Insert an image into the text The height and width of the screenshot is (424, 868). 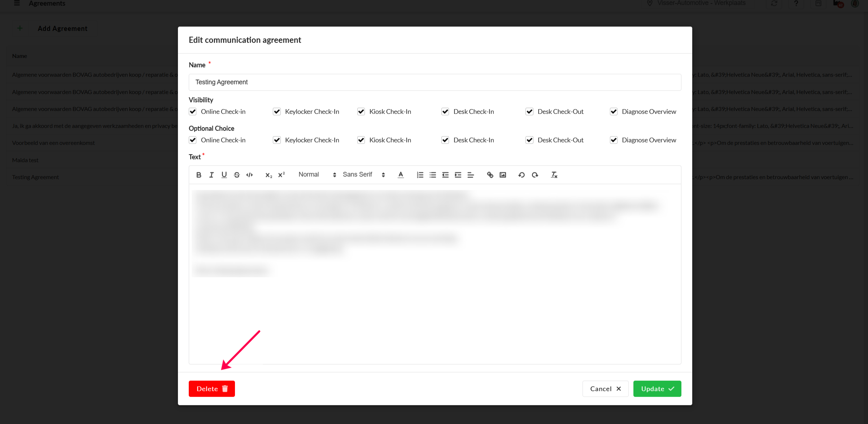(503, 175)
